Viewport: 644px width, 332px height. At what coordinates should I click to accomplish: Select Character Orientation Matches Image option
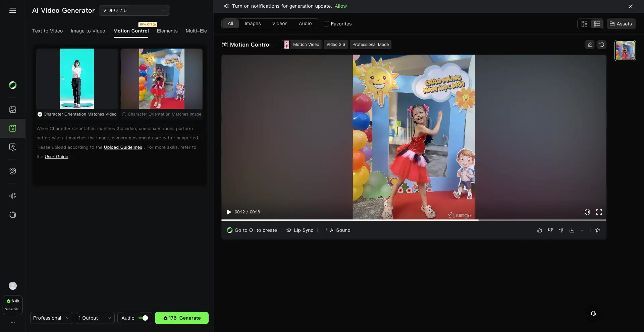pyautogui.click(x=124, y=114)
